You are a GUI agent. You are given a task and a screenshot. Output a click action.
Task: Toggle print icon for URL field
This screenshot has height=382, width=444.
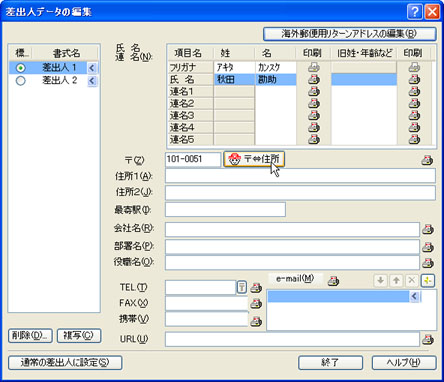point(428,340)
